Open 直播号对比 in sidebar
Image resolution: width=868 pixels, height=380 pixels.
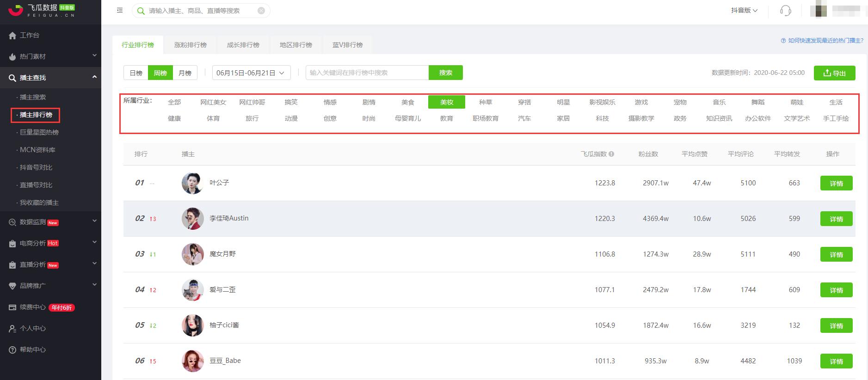(x=36, y=185)
